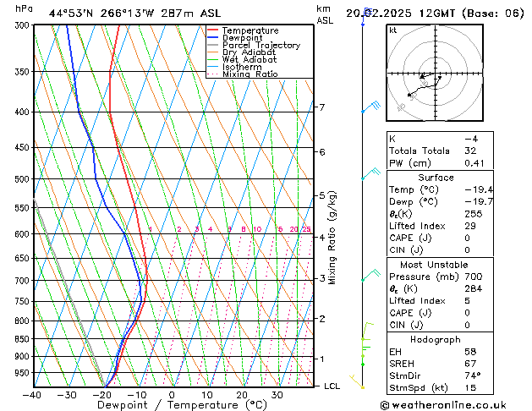Click the Most Unstable theta-e value 284
The height and width of the screenshot is (411, 532).
(474, 288)
